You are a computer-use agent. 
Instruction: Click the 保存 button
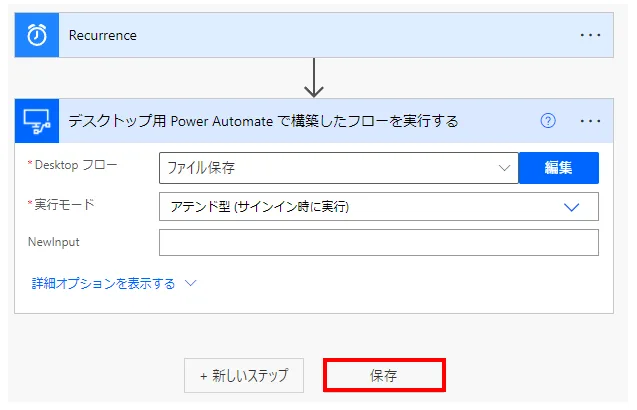point(384,376)
